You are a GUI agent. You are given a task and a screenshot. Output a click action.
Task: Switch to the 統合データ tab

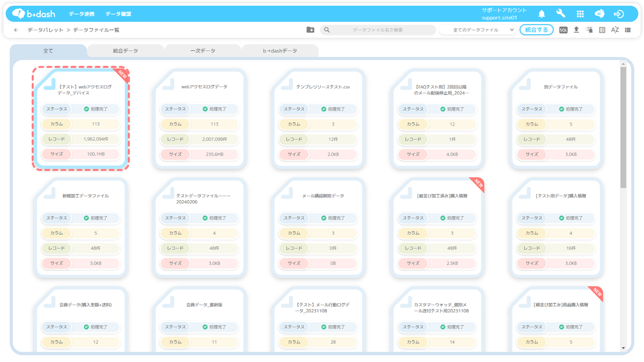(125, 51)
